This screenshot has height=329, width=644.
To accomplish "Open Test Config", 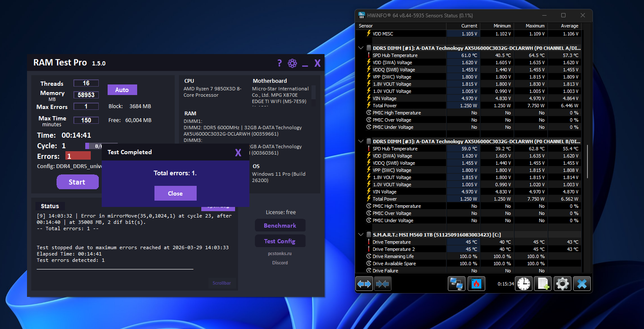I will (280, 241).
